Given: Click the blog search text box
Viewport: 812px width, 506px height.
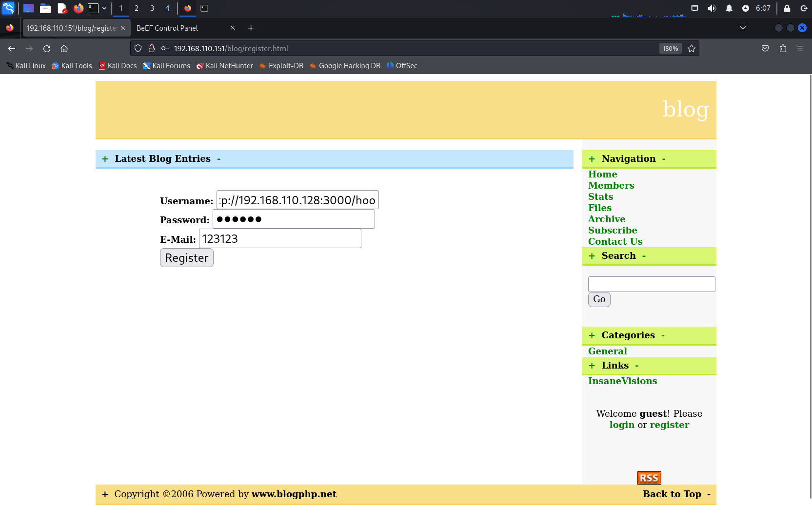Looking at the screenshot, I should (652, 284).
